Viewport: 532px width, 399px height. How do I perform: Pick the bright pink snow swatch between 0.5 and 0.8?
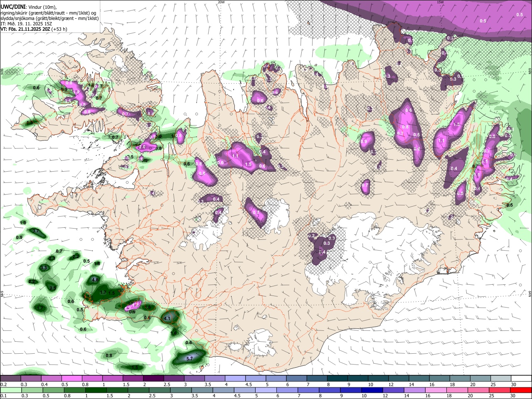(x=71, y=378)
